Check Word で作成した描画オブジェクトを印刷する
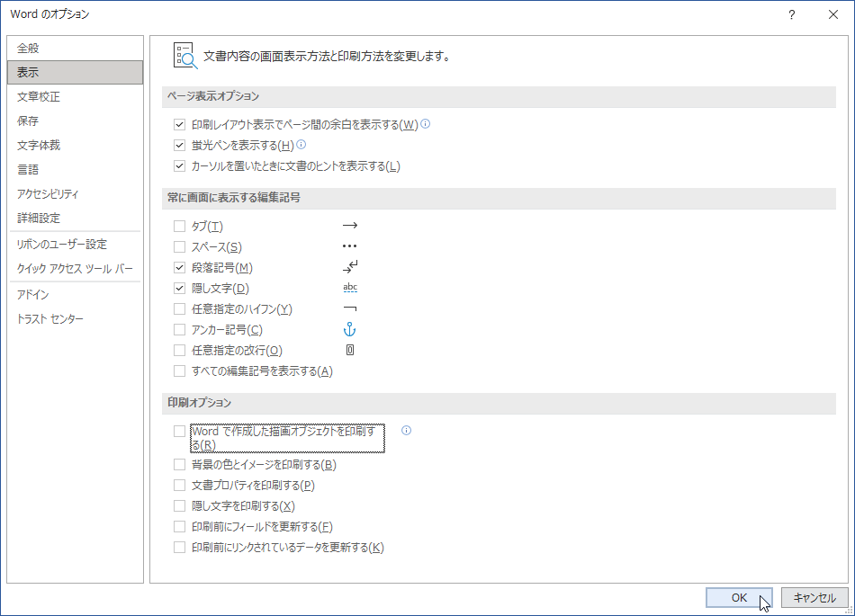The height and width of the screenshot is (616, 855). (x=179, y=432)
